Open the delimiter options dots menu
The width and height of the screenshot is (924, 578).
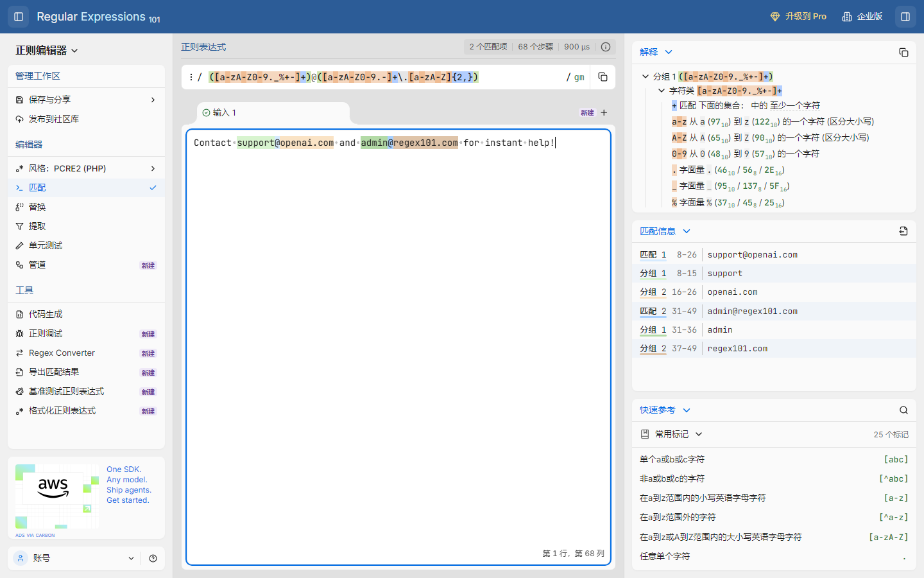[x=191, y=77]
